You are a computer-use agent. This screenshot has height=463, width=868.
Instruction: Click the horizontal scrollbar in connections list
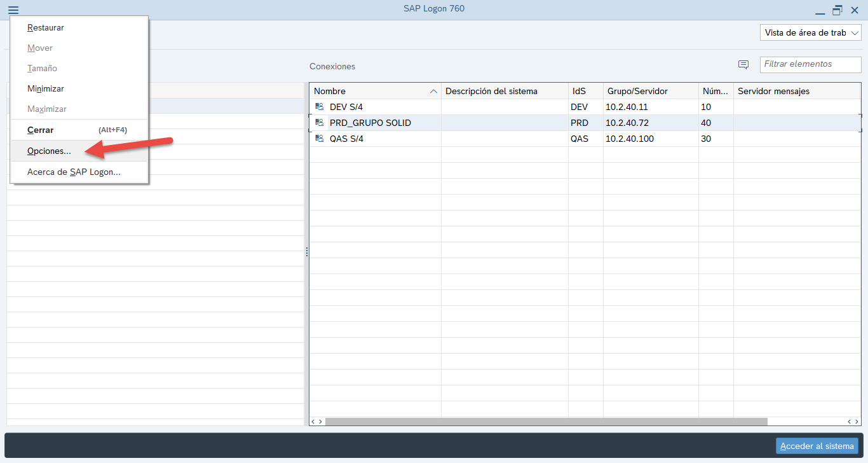point(545,421)
